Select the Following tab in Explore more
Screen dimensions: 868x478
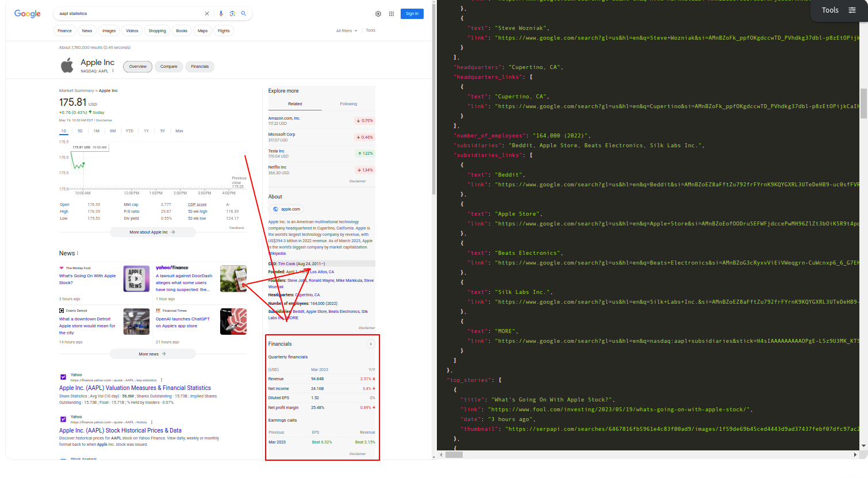[x=348, y=104]
